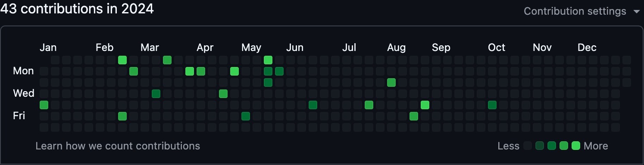Click the fourth legend swatch, medium green
The height and width of the screenshot is (165, 644).
tap(564, 146)
